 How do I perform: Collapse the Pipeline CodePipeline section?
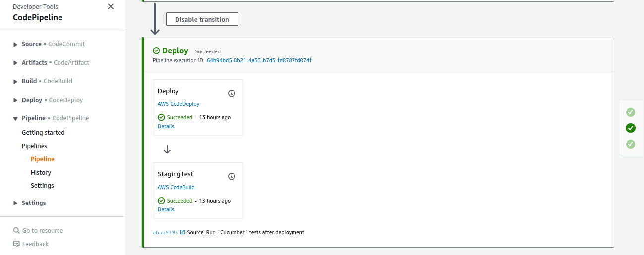[15, 118]
